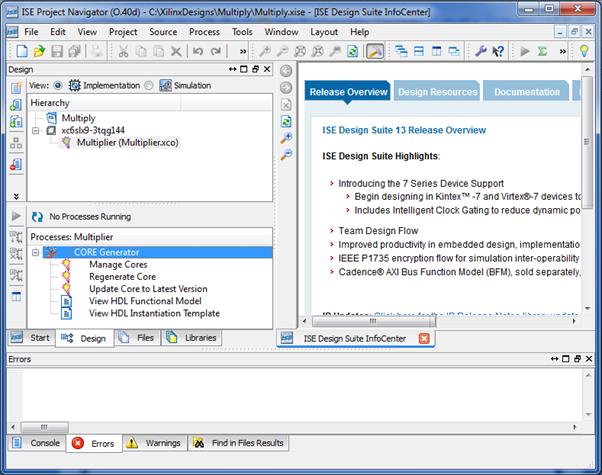Click the Save toolbar icon
The width and height of the screenshot is (602, 475).
pyautogui.click(x=57, y=51)
